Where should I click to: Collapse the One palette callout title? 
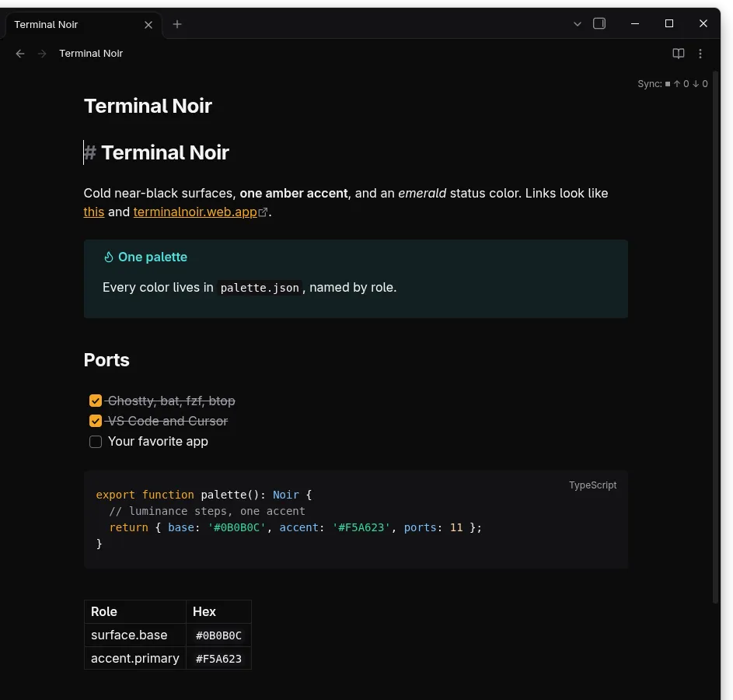pos(152,257)
